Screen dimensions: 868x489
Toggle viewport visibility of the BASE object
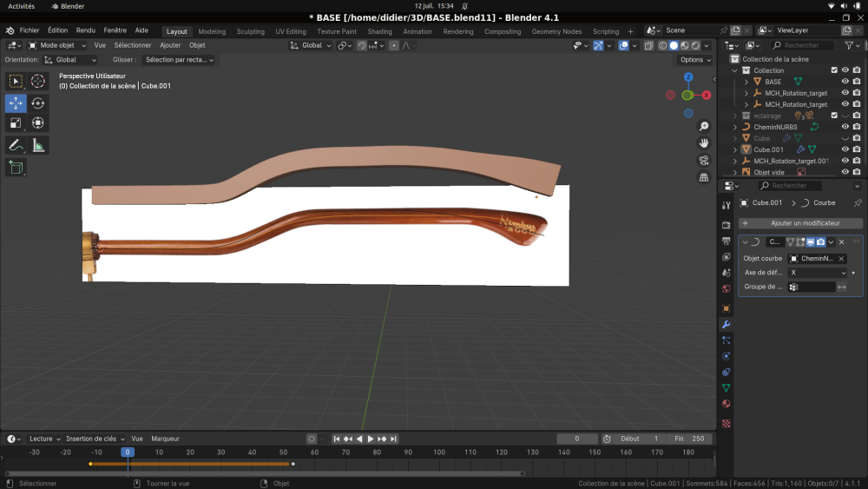point(845,82)
